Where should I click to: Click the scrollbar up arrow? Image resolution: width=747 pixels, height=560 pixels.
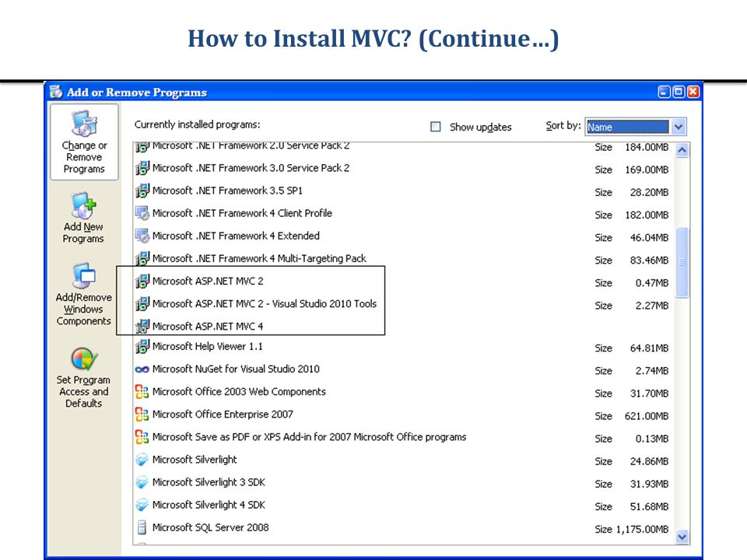click(x=682, y=150)
